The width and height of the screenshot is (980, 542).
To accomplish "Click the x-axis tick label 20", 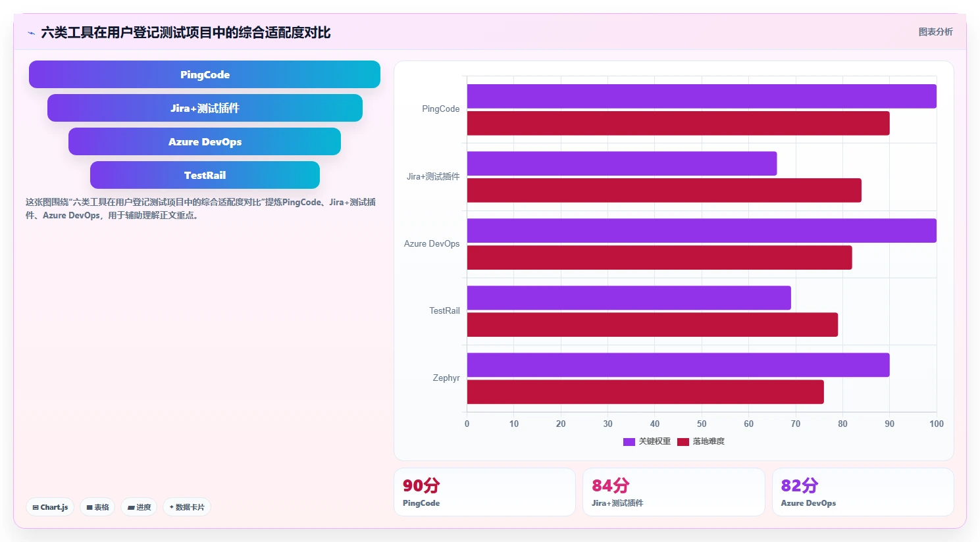I will (561, 424).
